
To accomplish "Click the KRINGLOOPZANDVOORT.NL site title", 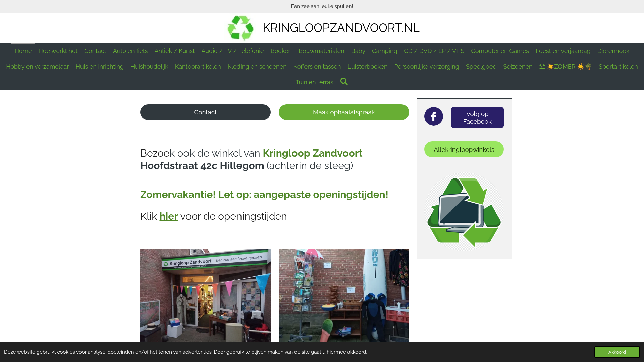I will 341,28.
